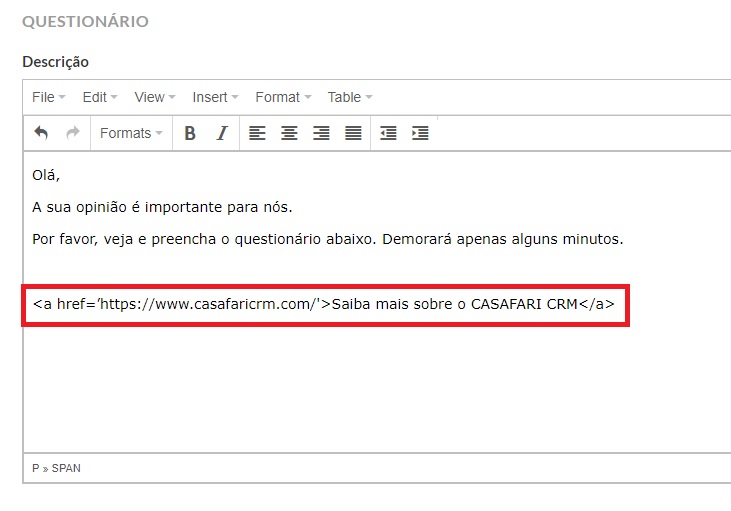Open the Formats dropdown
Image resolution: width=731 pixels, height=511 pixels.
[131, 133]
